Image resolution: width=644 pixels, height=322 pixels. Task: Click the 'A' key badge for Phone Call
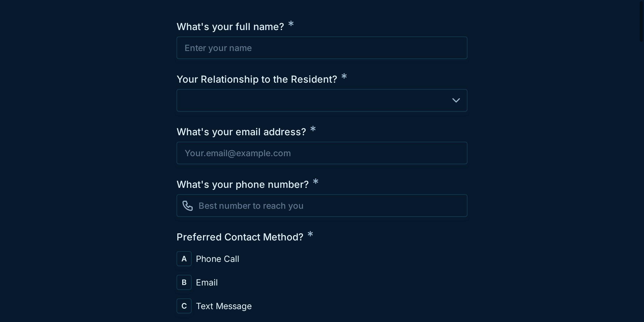pyautogui.click(x=184, y=258)
